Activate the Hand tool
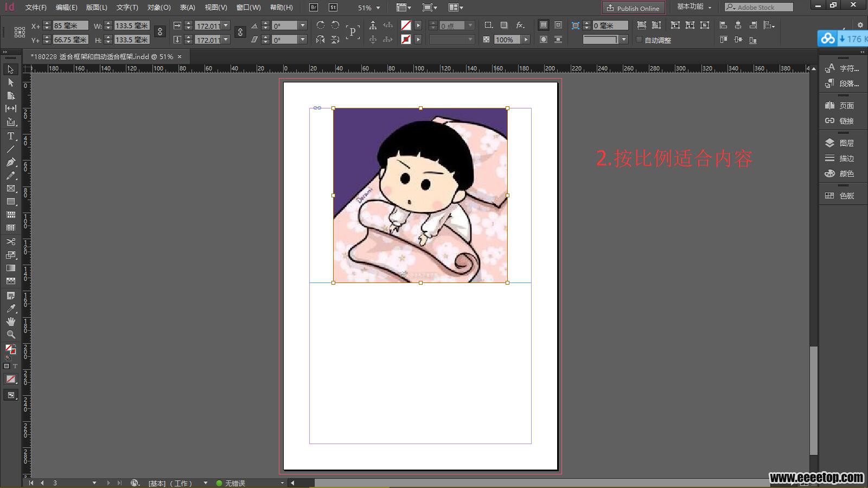 coord(10,322)
